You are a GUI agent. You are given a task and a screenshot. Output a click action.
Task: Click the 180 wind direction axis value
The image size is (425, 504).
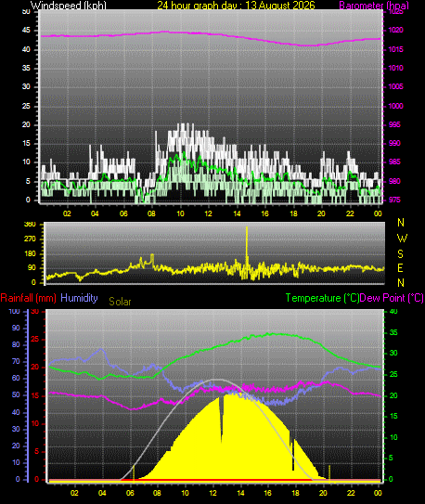(x=30, y=254)
